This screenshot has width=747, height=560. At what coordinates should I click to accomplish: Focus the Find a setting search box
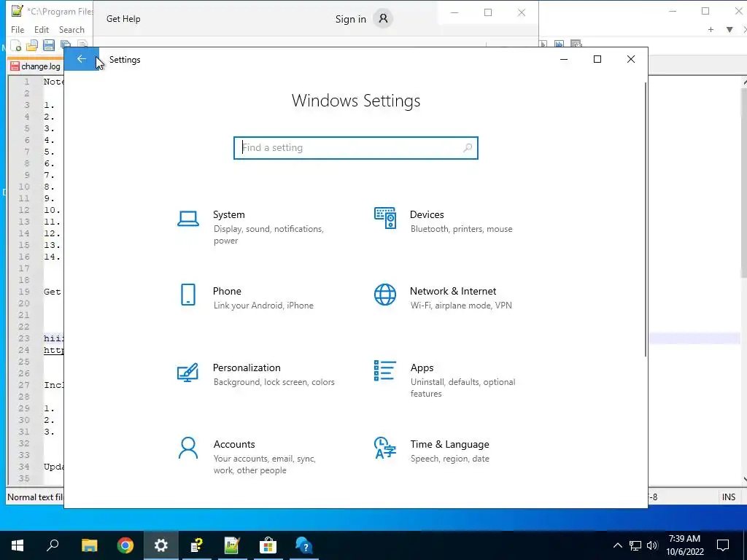click(x=355, y=147)
